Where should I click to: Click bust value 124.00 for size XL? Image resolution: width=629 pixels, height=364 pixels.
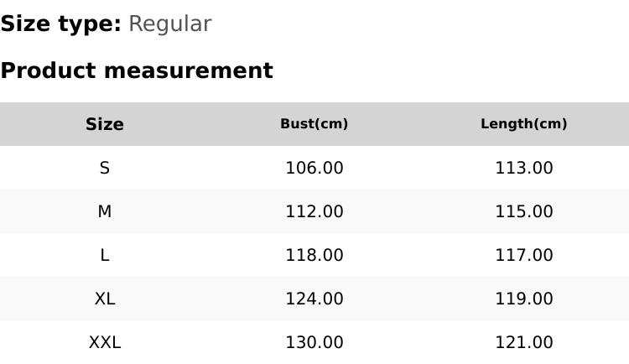click(x=314, y=299)
